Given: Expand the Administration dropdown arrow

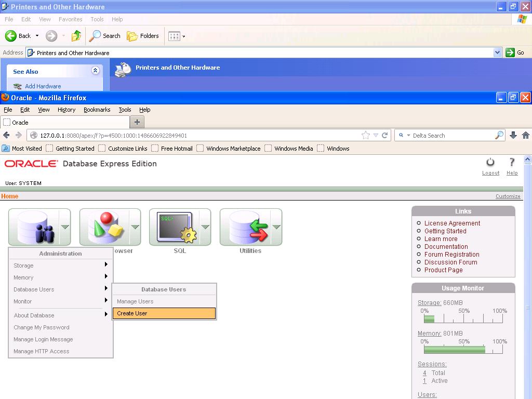Looking at the screenshot, I should coord(65,227).
